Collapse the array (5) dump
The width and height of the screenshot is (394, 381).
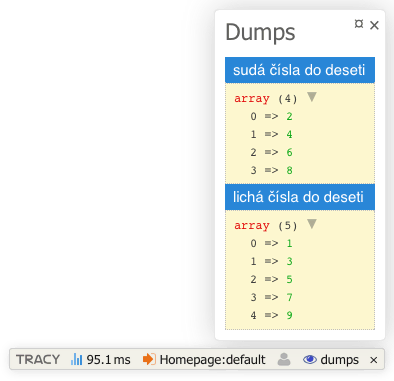[x=312, y=224]
